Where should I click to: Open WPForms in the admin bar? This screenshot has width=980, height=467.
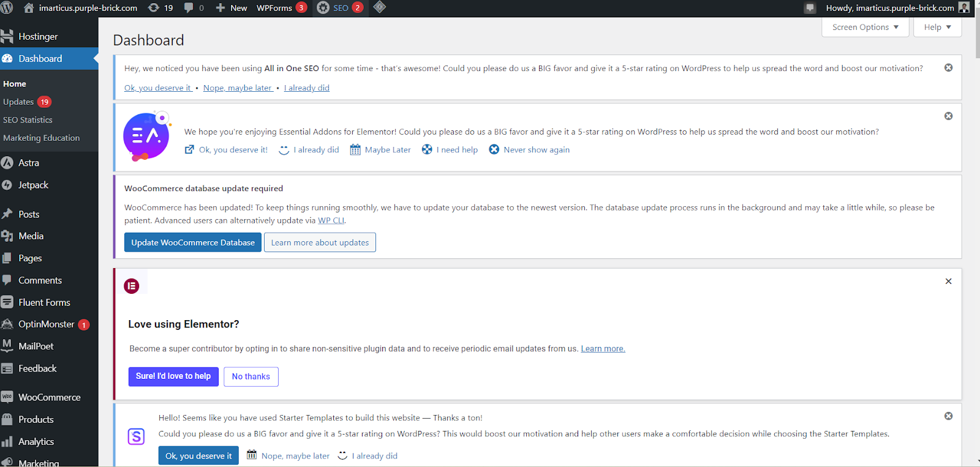point(282,8)
